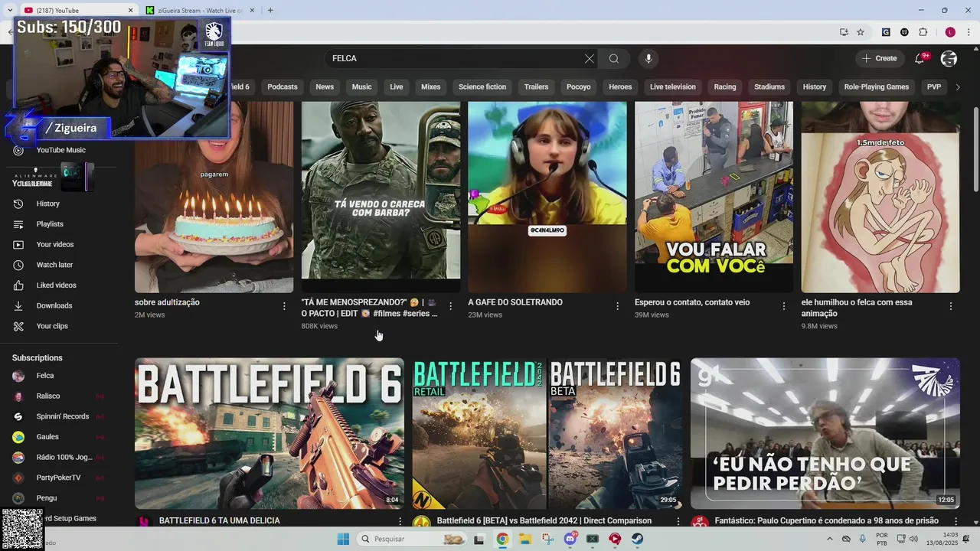Select the History filter chip
This screenshot has height=551, width=980.
pyautogui.click(x=815, y=86)
